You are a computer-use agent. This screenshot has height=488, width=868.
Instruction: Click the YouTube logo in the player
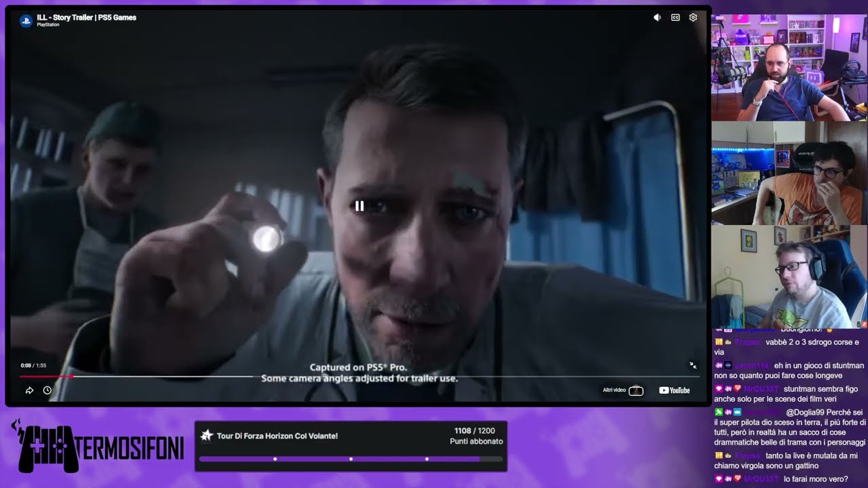point(674,390)
